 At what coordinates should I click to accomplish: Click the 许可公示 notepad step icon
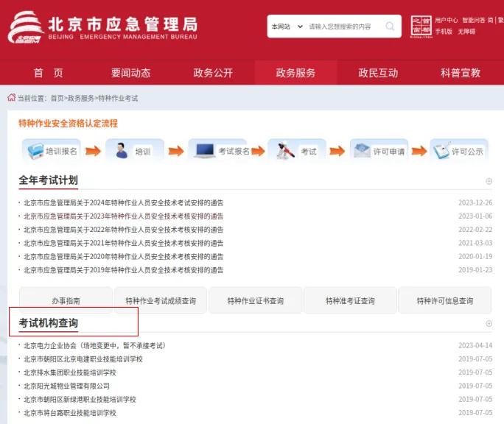tap(441, 151)
